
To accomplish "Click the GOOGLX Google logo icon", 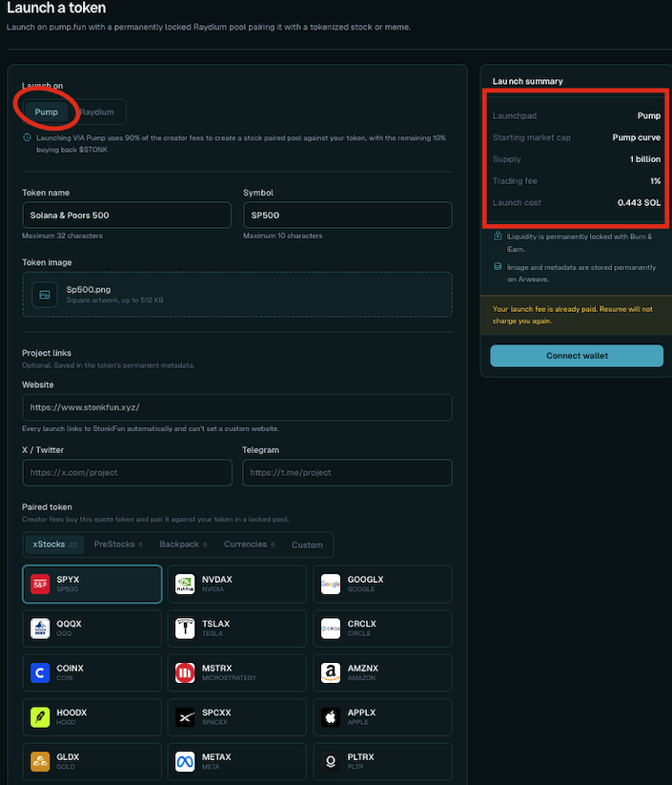I will 331,585.
